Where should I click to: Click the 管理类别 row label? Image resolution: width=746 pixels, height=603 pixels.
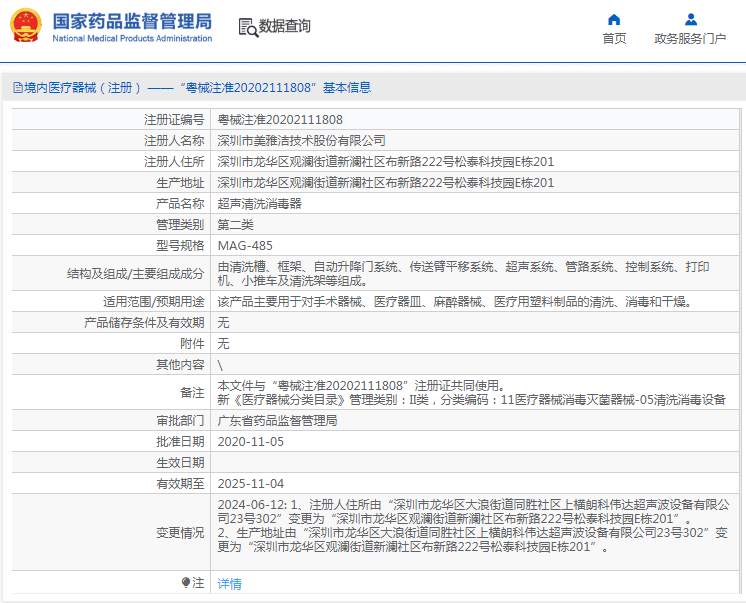(x=180, y=225)
